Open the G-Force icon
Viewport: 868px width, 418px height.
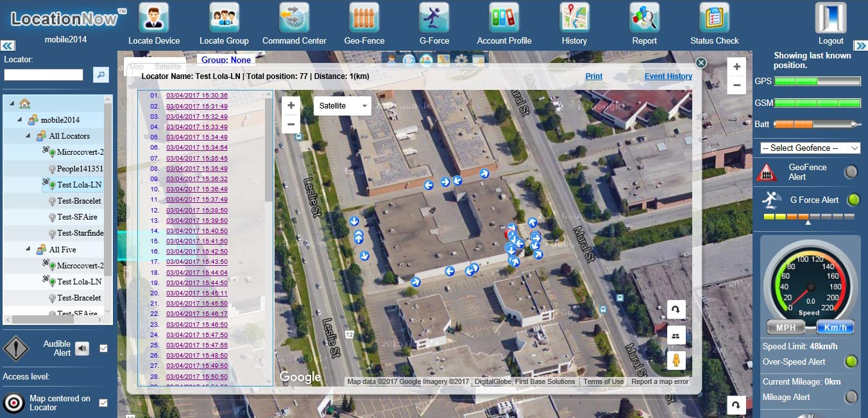coord(434,18)
